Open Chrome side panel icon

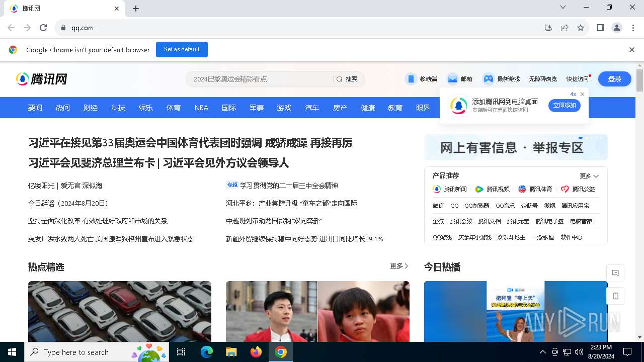click(601, 28)
